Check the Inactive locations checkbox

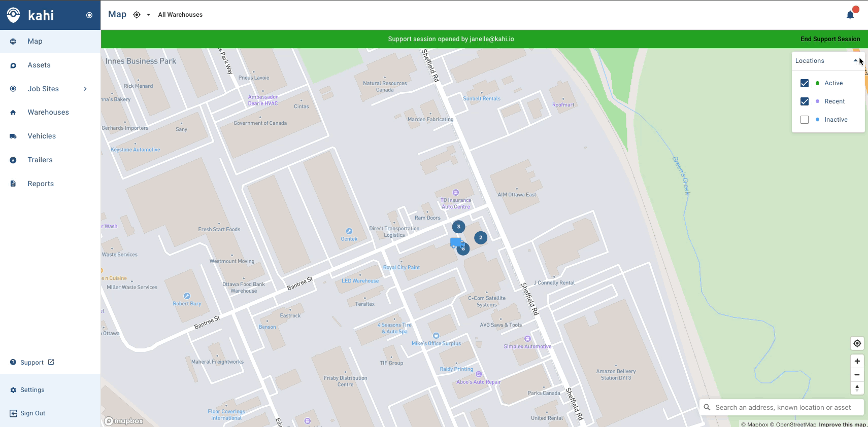pos(805,120)
